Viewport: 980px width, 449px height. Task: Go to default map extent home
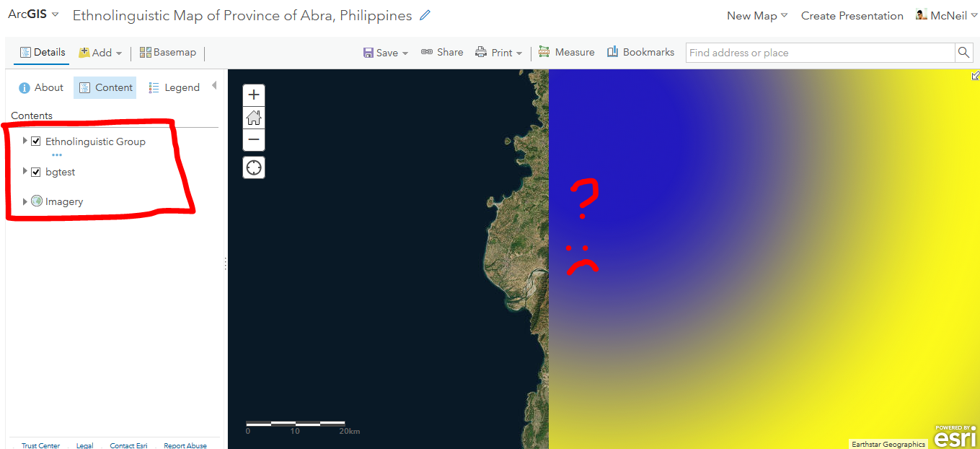(254, 117)
